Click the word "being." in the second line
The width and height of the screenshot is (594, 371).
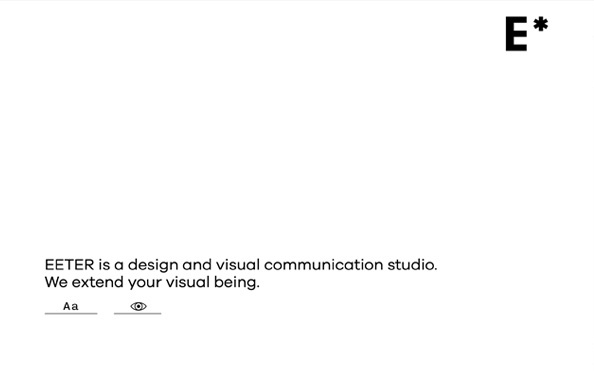(237, 283)
